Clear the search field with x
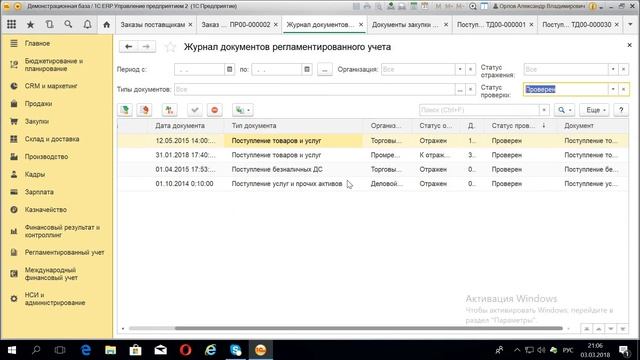The width and height of the screenshot is (640, 360). [544, 110]
